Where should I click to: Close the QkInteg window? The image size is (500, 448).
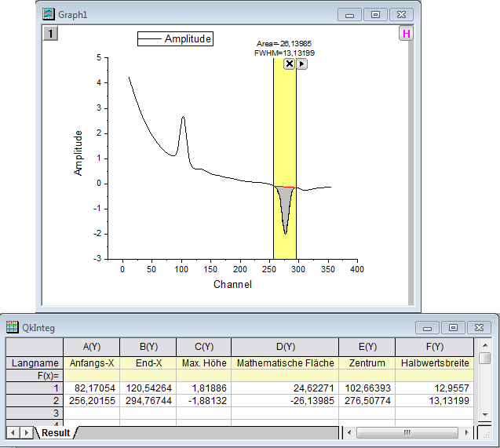[480, 328]
